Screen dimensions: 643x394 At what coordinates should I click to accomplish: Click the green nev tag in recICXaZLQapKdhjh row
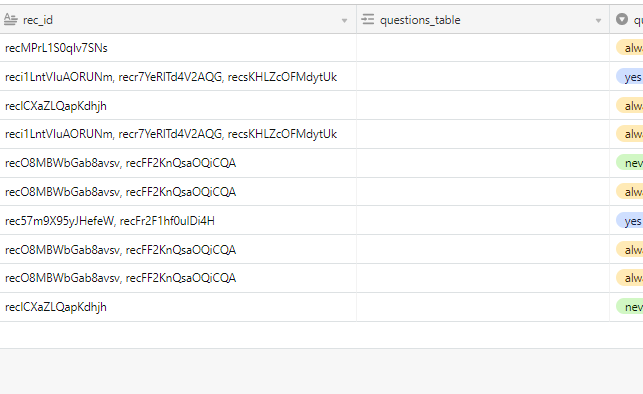pyautogui.click(x=629, y=307)
